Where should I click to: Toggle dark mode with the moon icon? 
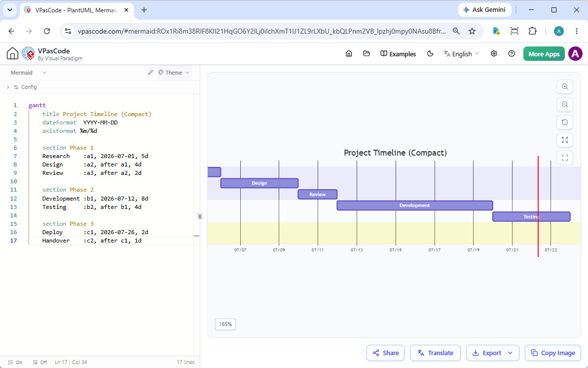[430, 54]
